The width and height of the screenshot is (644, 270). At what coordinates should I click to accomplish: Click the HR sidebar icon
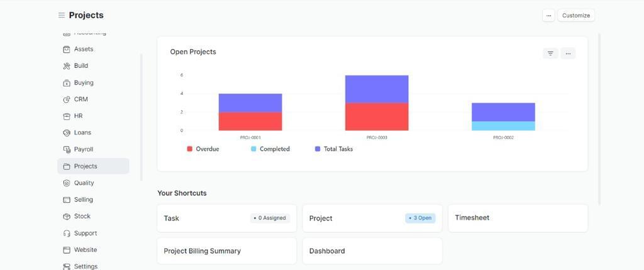(x=67, y=117)
